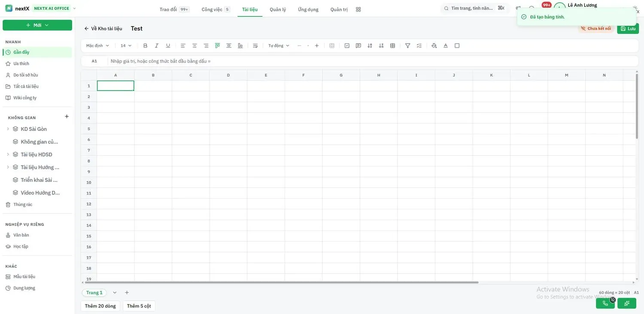Image resolution: width=644 pixels, height=314 pixels.
Task: Toggle the filter on the sheet
Action: (408, 45)
